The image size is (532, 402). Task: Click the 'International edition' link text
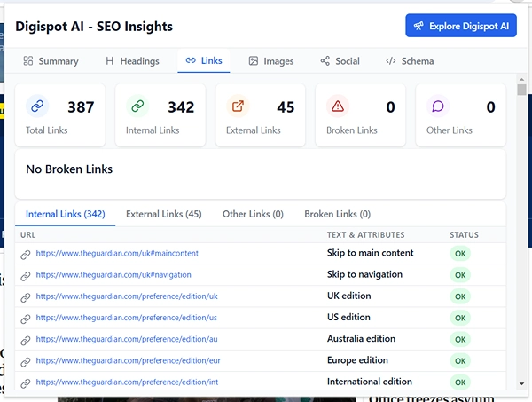370,382
